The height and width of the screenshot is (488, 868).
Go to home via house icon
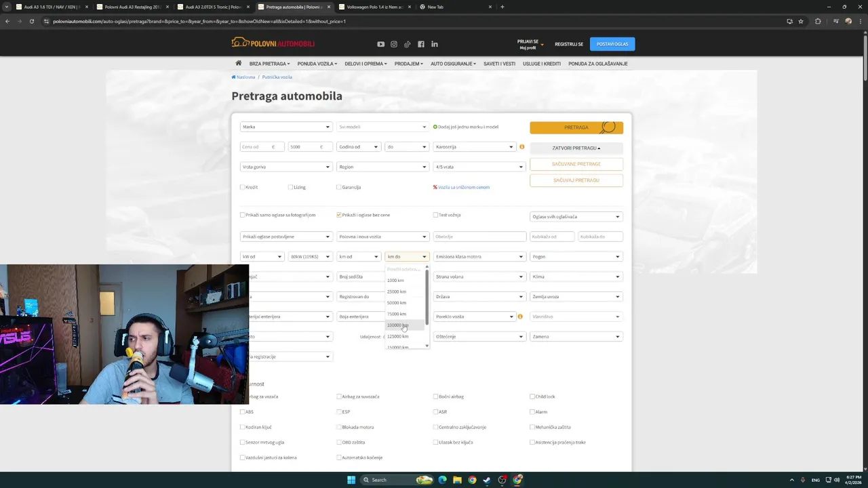point(239,63)
